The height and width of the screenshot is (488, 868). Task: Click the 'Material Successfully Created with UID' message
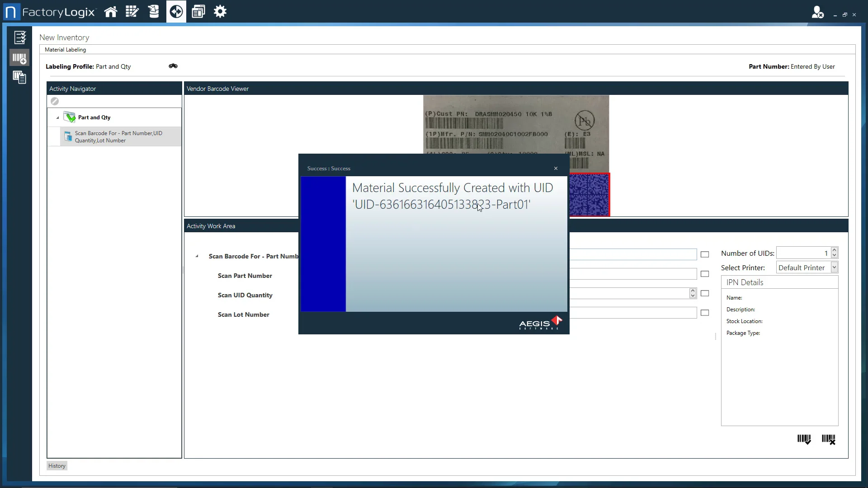pos(453,196)
